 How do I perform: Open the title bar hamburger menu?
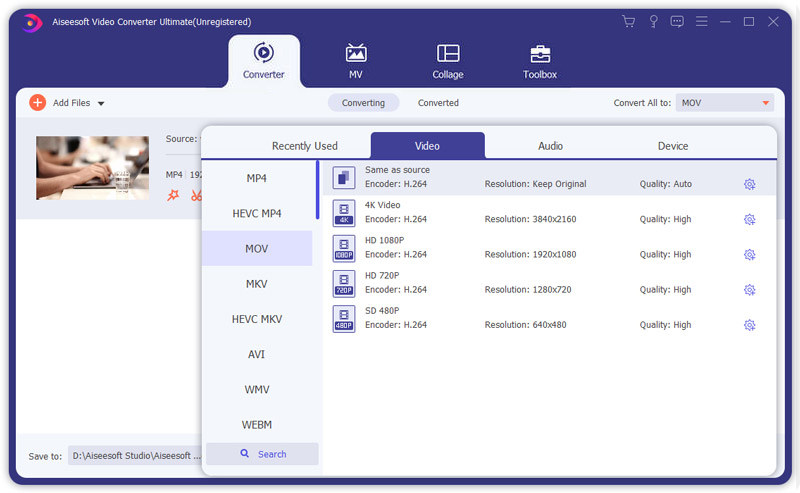[x=700, y=21]
